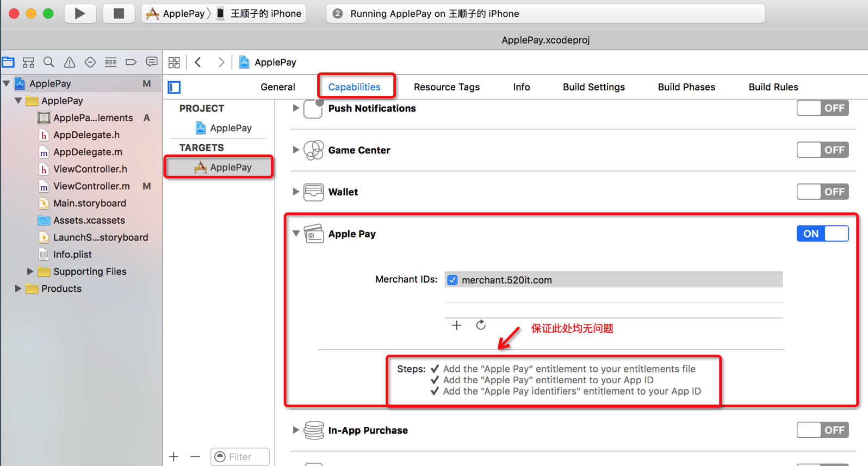868x466 pixels.
Task: Open the Issue navigator warning icon
Action: (70, 62)
